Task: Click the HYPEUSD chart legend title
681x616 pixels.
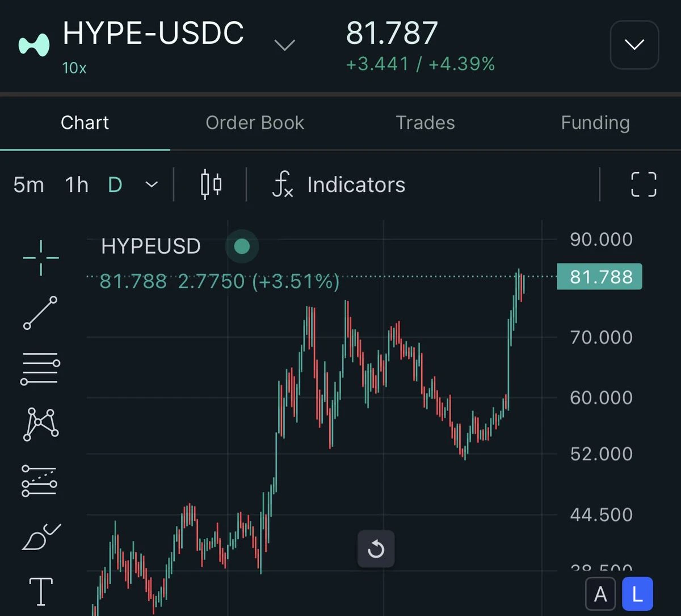Action: 151,246
